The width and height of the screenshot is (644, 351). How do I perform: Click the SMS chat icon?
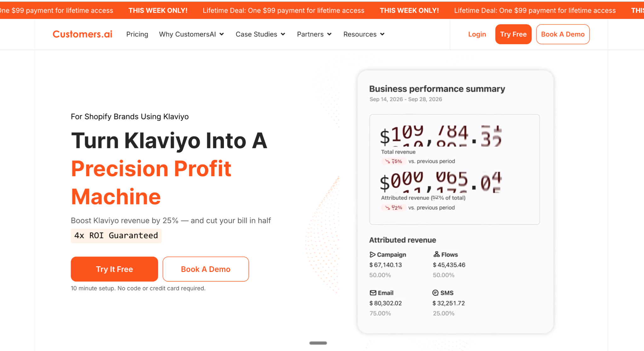[x=436, y=292]
